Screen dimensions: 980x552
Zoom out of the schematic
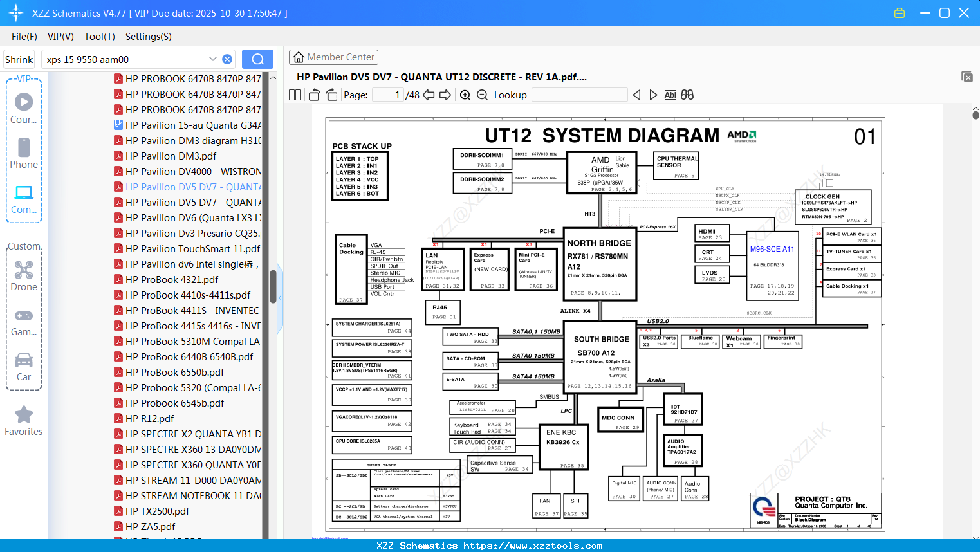pos(482,95)
